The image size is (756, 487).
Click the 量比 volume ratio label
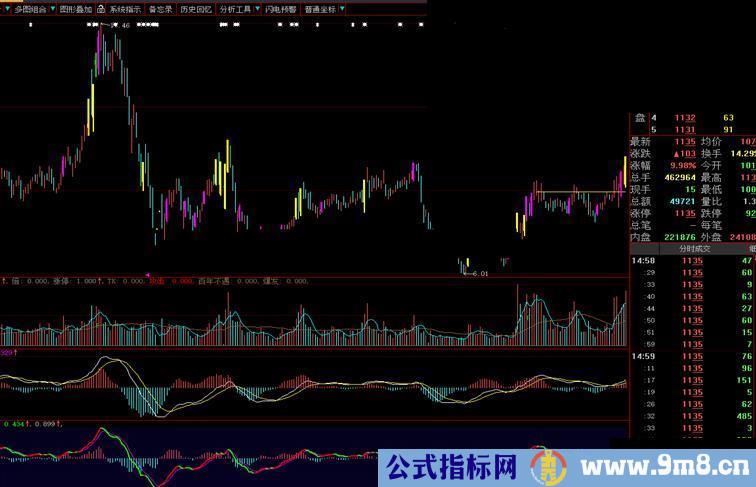(x=711, y=202)
